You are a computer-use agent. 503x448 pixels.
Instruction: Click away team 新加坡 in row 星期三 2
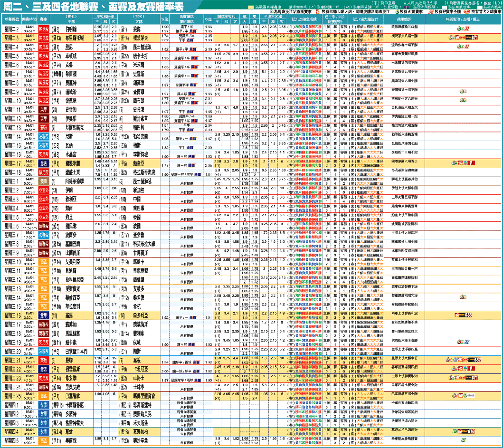click(139, 191)
